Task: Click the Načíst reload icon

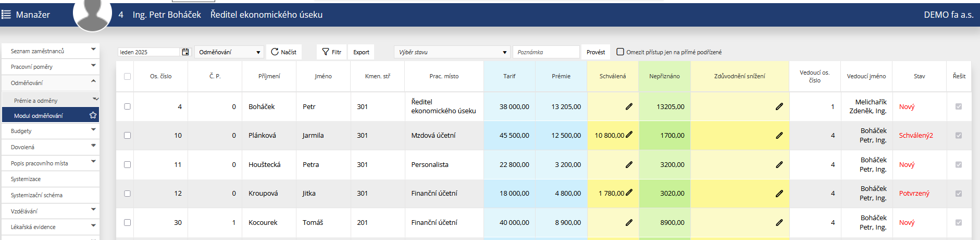Action: coord(275,52)
